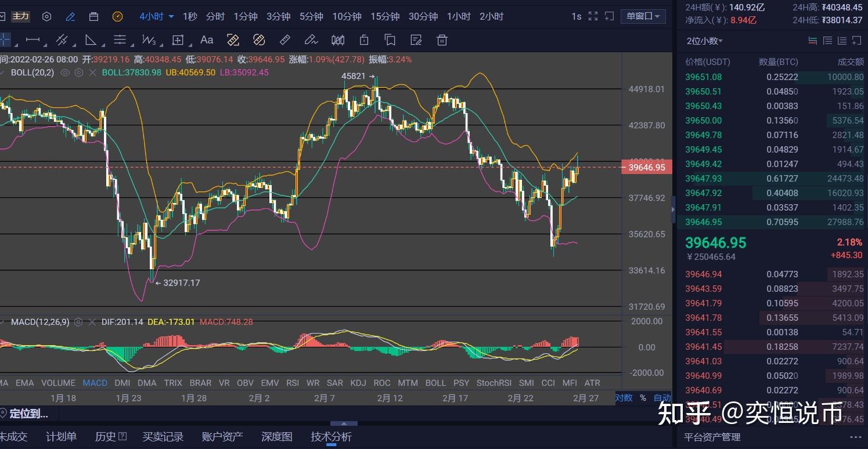
Task: Open the 深度图 depth chart tab
Action: pos(277,437)
